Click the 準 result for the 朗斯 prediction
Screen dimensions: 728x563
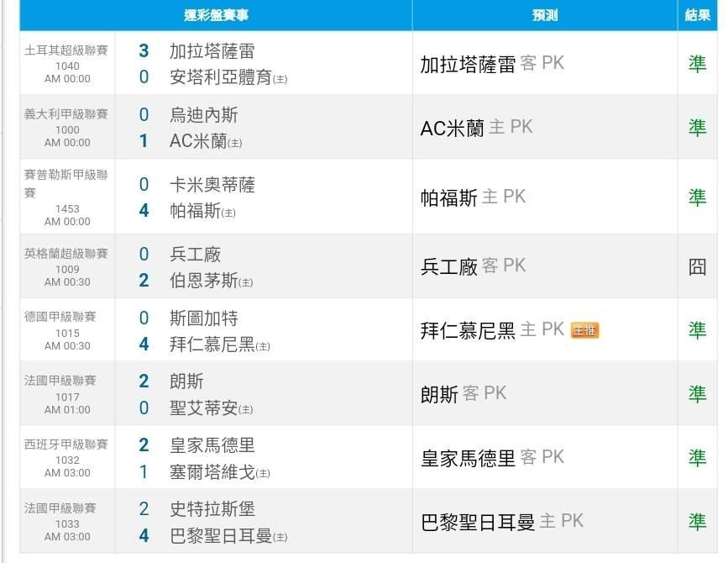[697, 393]
